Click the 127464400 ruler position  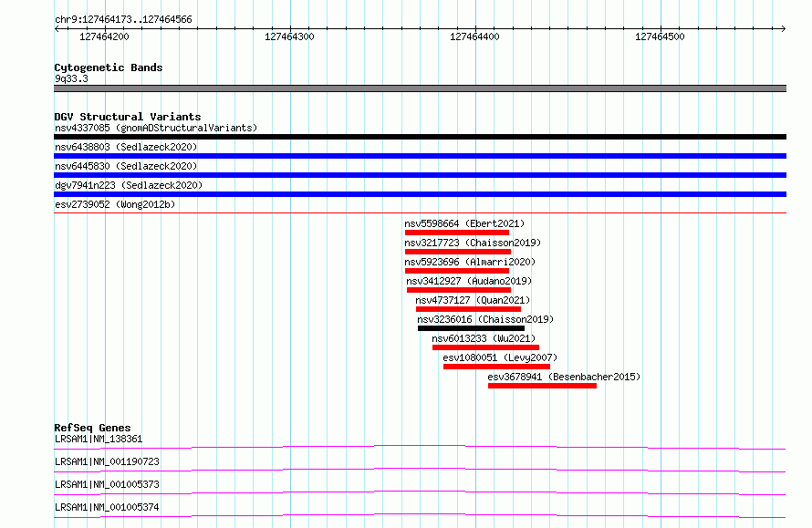(474, 36)
